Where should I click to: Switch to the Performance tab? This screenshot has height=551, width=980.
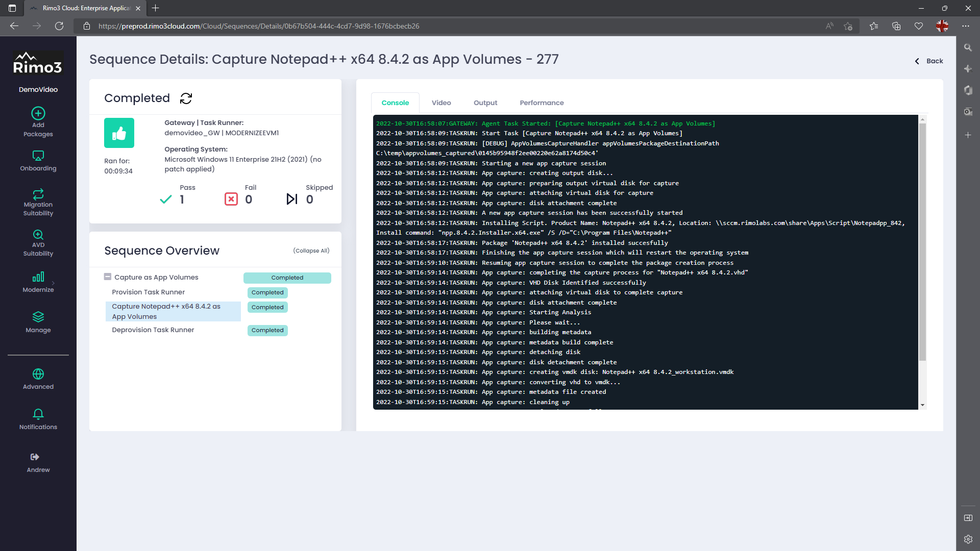[542, 103]
